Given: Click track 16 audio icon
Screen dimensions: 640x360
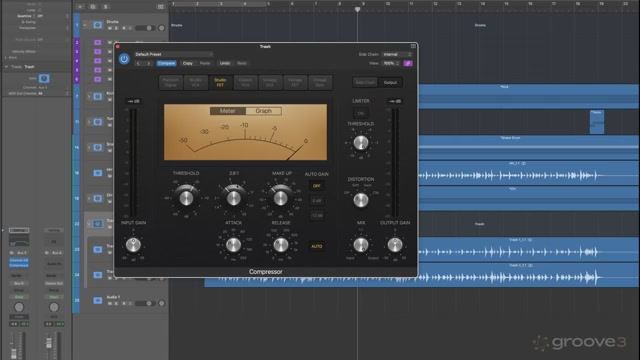Looking at the screenshot, I should pos(98,173).
